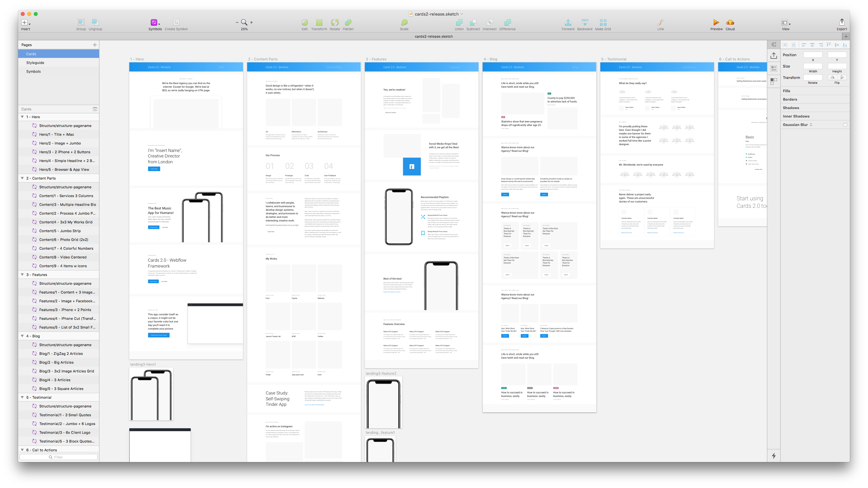Open the cards2-release.sketch title dropdown
The height and width of the screenshot is (488, 868).
[462, 14]
